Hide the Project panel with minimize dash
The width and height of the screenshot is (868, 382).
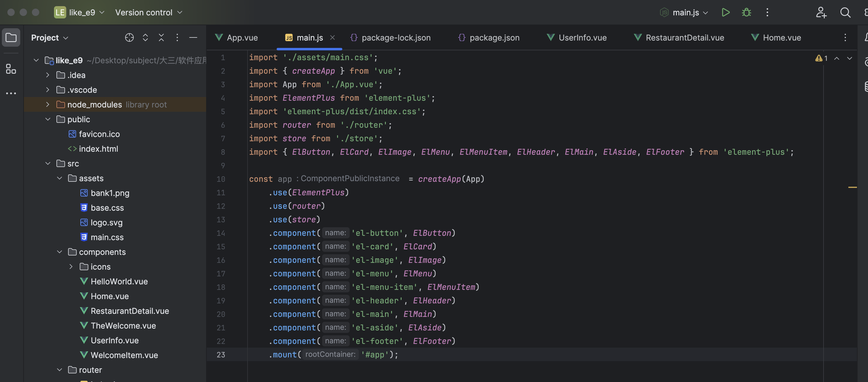tap(193, 37)
